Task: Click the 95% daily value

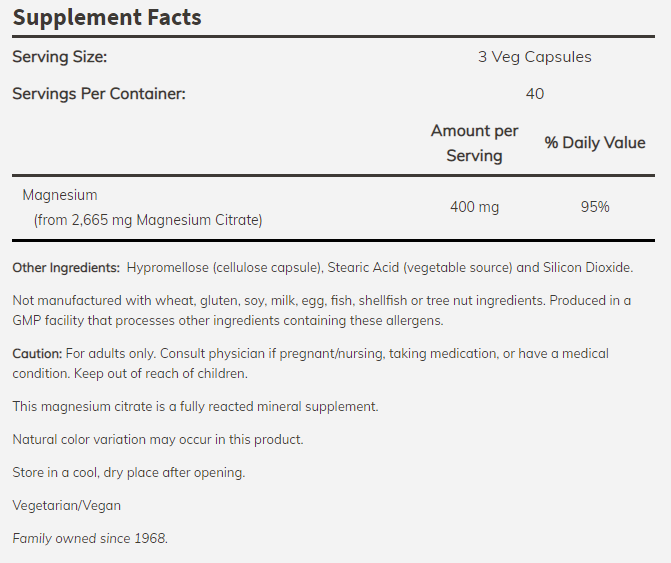Action: coord(594,207)
